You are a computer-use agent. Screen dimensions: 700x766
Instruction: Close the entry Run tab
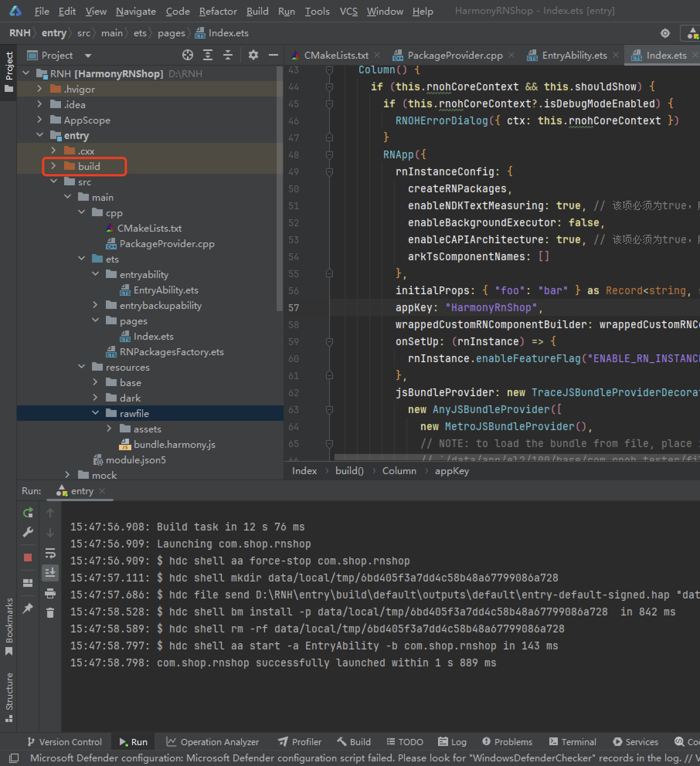pos(102,491)
